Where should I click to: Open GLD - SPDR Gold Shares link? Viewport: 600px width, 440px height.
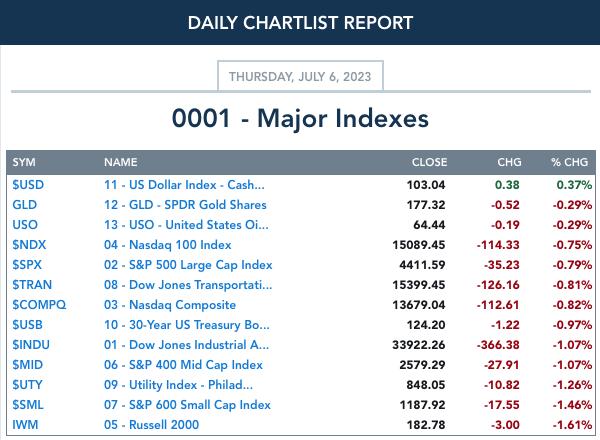(x=185, y=205)
